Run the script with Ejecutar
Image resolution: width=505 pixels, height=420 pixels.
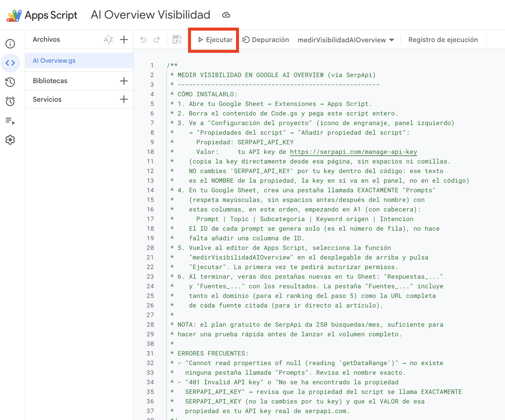coord(215,40)
